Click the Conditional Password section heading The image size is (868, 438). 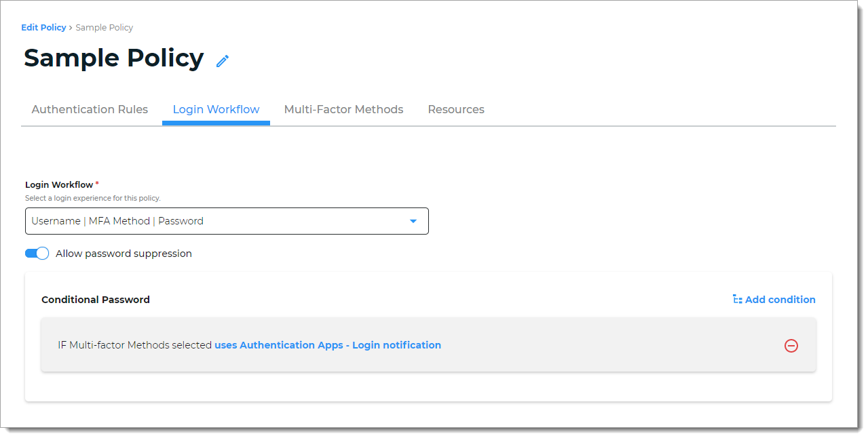[96, 300]
